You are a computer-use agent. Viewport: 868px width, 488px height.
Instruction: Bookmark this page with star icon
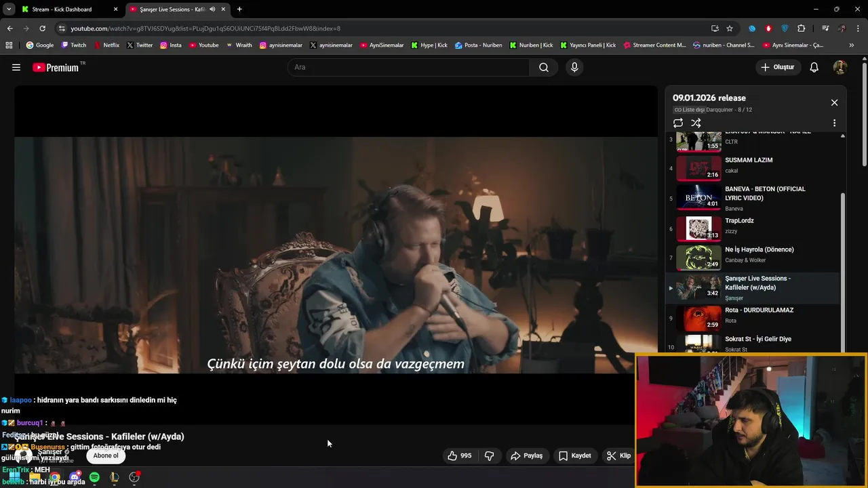[x=730, y=28]
